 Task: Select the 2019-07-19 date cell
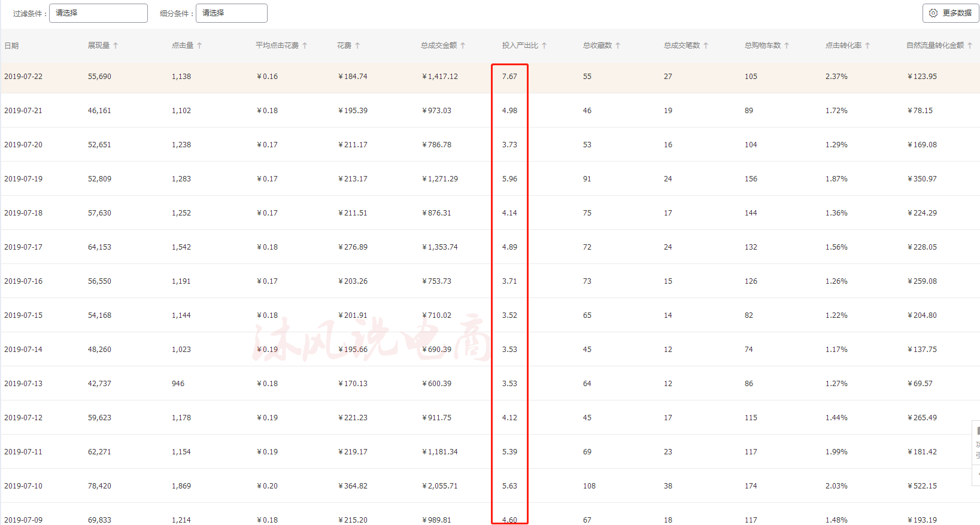(x=23, y=179)
